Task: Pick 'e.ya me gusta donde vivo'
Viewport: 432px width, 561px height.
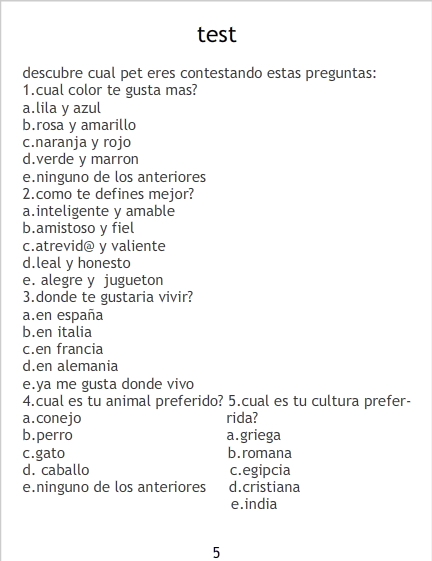Action: pyautogui.click(x=108, y=384)
